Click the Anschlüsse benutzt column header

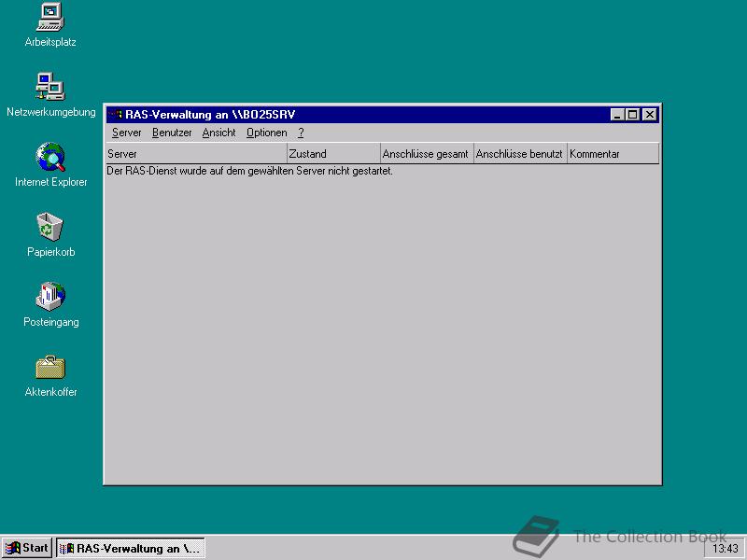point(520,154)
